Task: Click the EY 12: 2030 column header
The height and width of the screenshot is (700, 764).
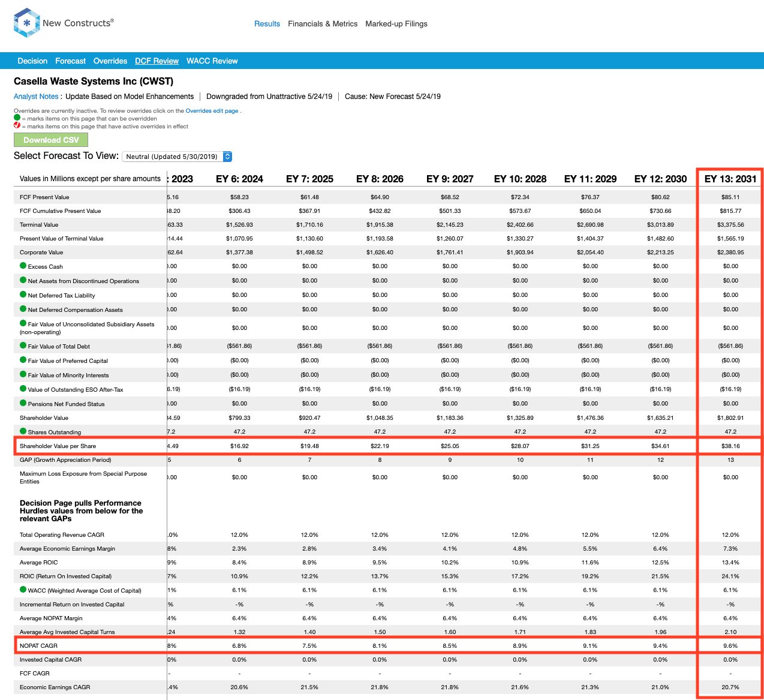Action: point(660,179)
